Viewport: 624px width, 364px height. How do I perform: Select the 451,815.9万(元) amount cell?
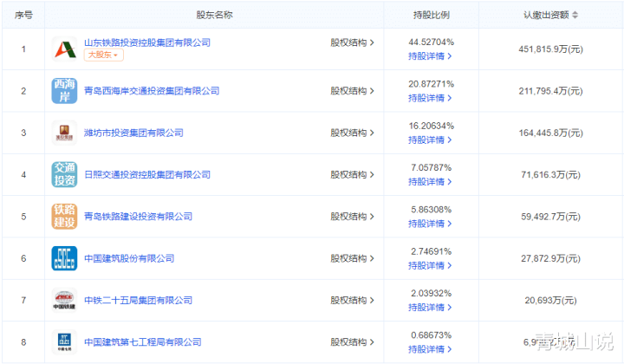point(551,49)
